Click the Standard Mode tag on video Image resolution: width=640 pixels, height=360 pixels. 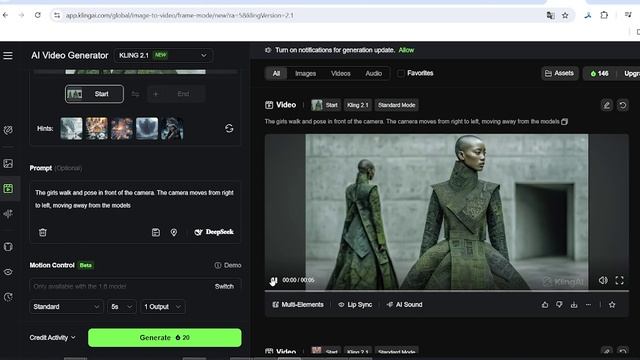[396, 105]
